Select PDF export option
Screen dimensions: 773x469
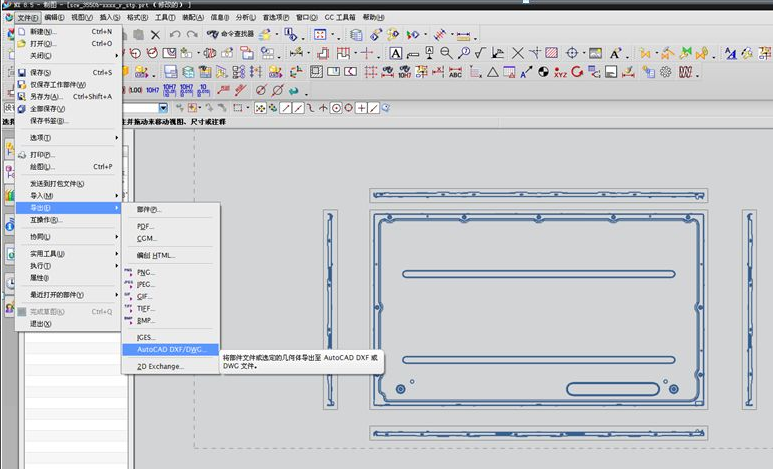pyautogui.click(x=146, y=226)
